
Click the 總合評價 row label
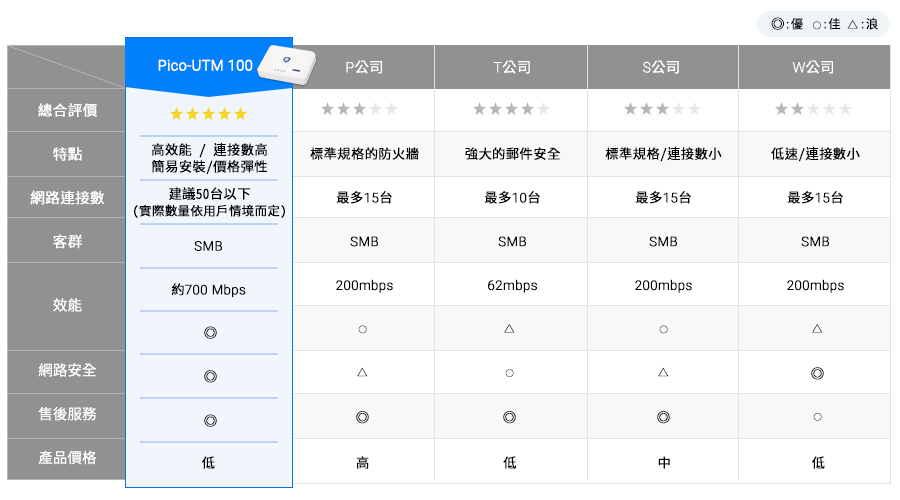click(x=67, y=110)
